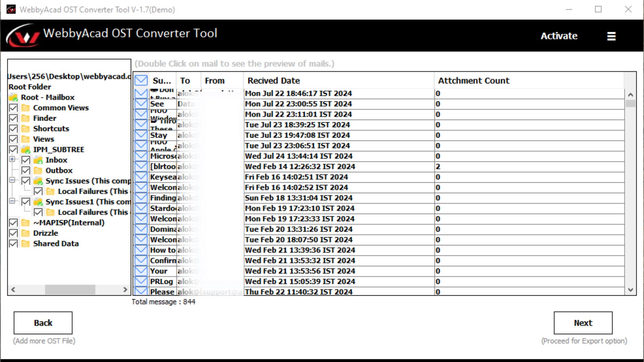Viewport: 644px width, 362px height.
Task: Uncheck the Inbox checkbox
Action: 26,160
